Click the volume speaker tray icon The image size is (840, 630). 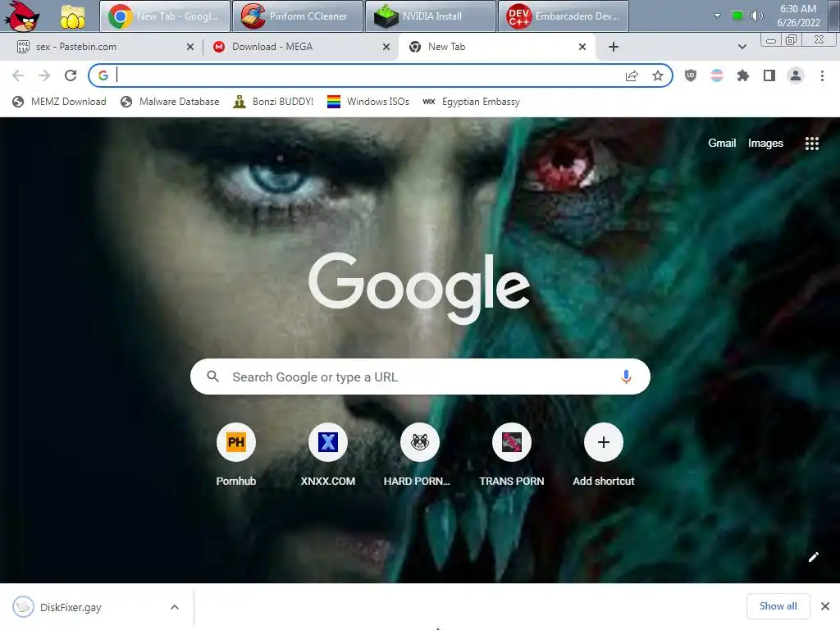pos(756,16)
